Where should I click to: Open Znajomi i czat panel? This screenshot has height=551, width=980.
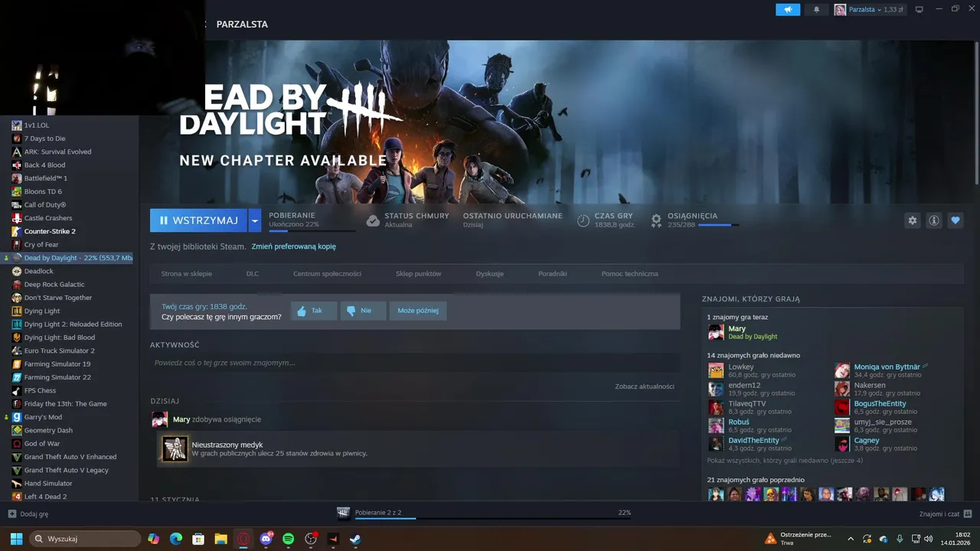(946, 514)
